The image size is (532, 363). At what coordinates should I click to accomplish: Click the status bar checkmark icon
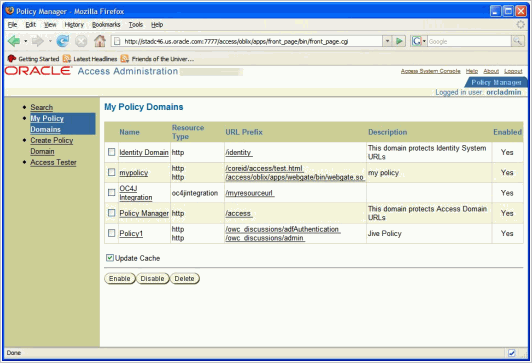tap(512, 353)
